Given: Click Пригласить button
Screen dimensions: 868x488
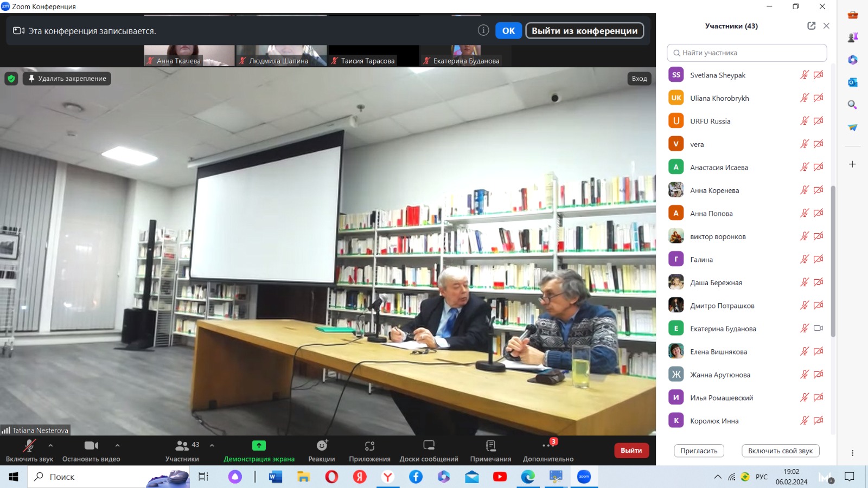Looking at the screenshot, I should click(x=699, y=451).
